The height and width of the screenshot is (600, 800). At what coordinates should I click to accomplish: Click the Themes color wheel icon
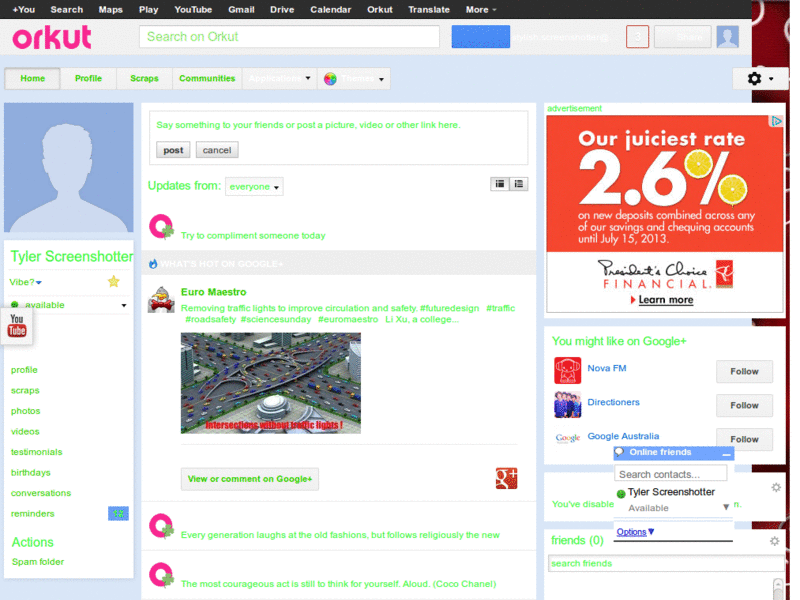[330, 79]
